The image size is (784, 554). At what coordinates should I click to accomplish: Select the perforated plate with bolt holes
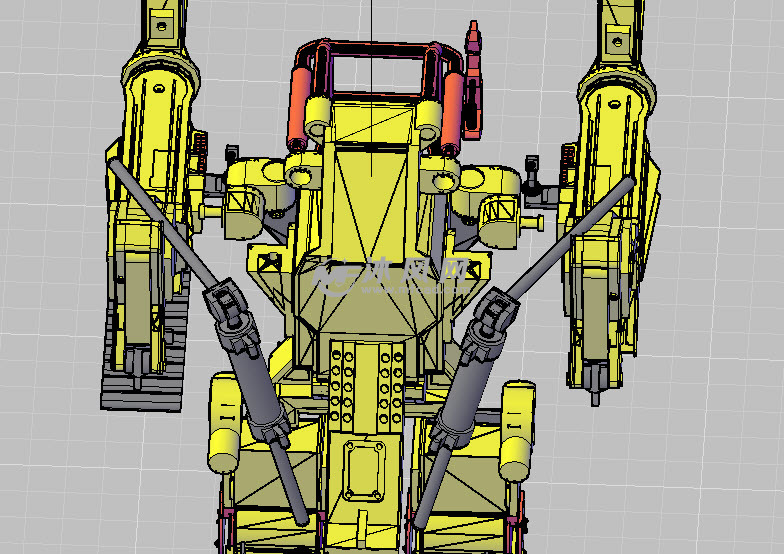click(364, 385)
